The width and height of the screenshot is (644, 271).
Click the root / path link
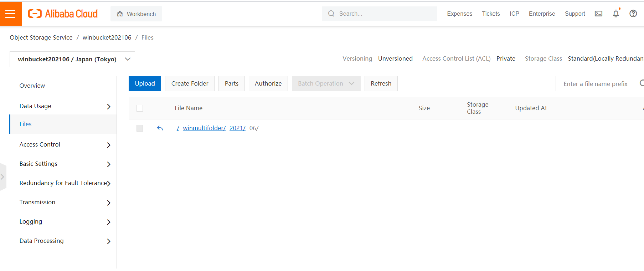178,128
